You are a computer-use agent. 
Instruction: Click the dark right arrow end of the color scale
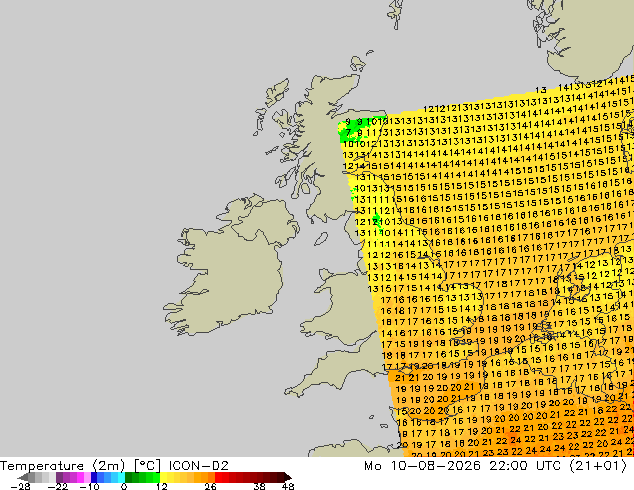click(288, 477)
